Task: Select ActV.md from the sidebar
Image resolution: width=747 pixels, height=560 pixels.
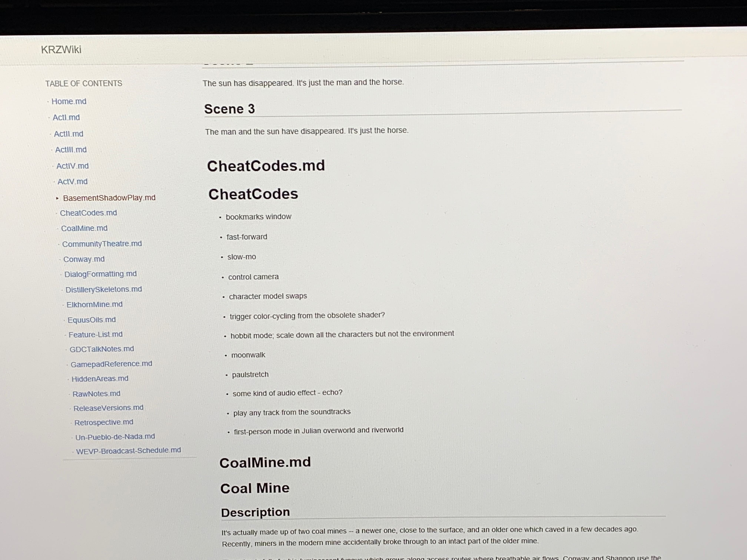Action: pyautogui.click(x=72, y=182)
